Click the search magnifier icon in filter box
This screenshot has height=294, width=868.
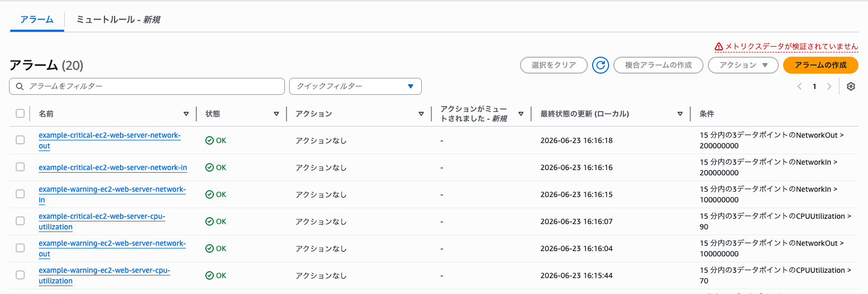20,86
